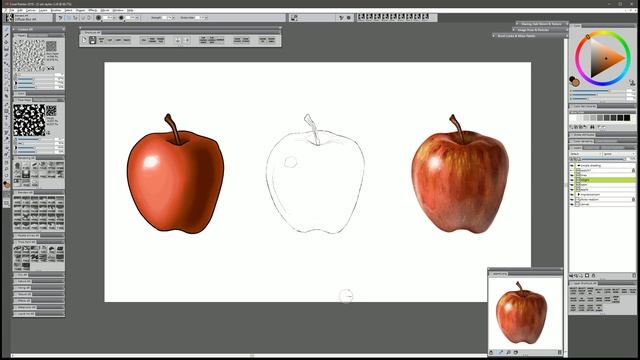
Task: Click the black-and-white flow map preview
Action: coord(29,120)
